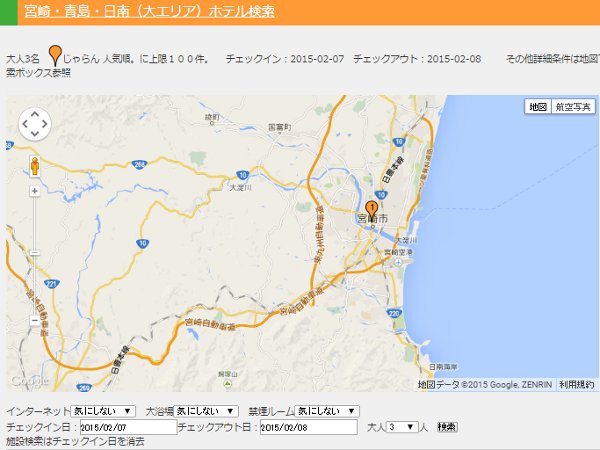The image size is (600, 450).
Task: Click the orange hotel marker numbered 1
Action: [x=372, y=210]
